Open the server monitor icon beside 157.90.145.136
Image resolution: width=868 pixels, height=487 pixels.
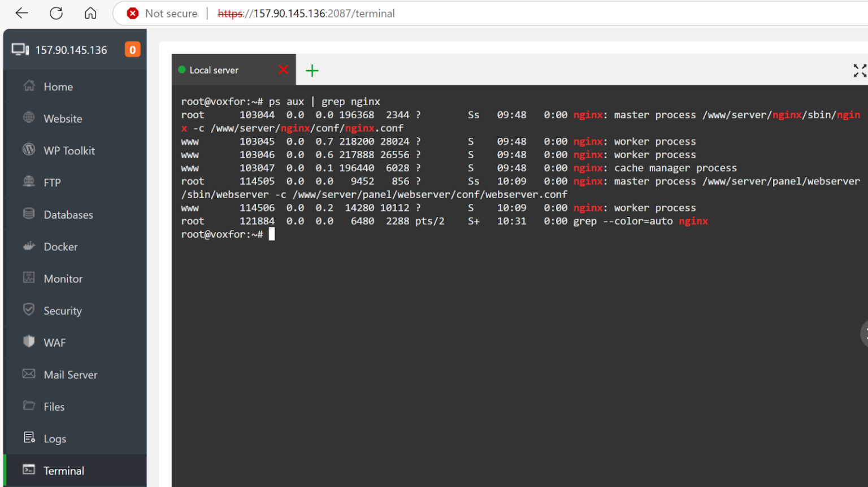pyautogui.click(x=21, y=49)
